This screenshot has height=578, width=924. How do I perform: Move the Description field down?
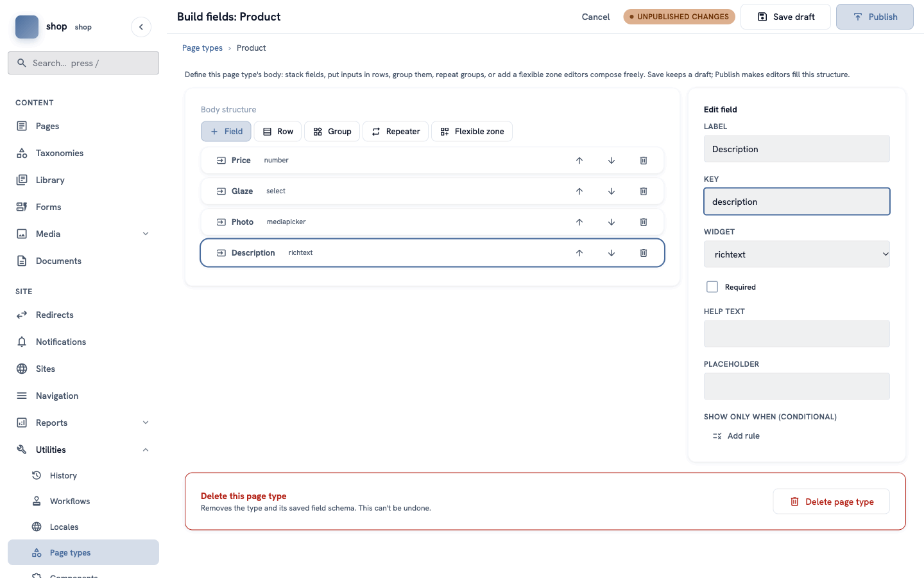(x=612, y=253)
